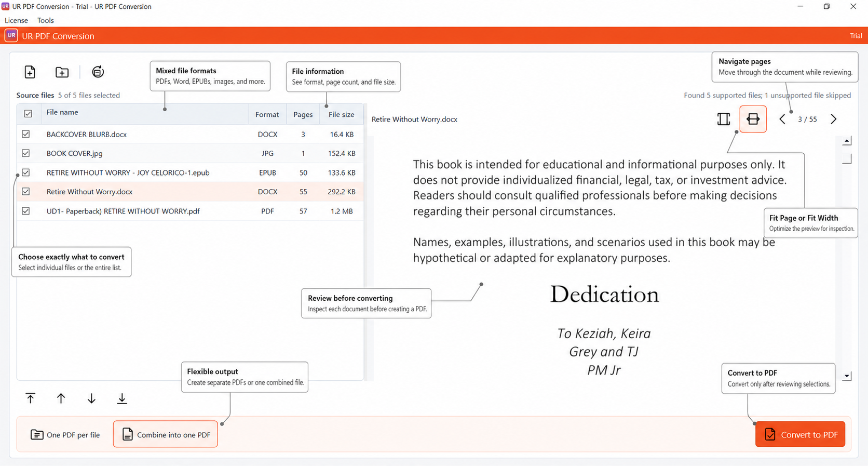This screenshot has height=466, width=868.
Task: Click the UR app logo in orange banner
Action: [11, 35]
